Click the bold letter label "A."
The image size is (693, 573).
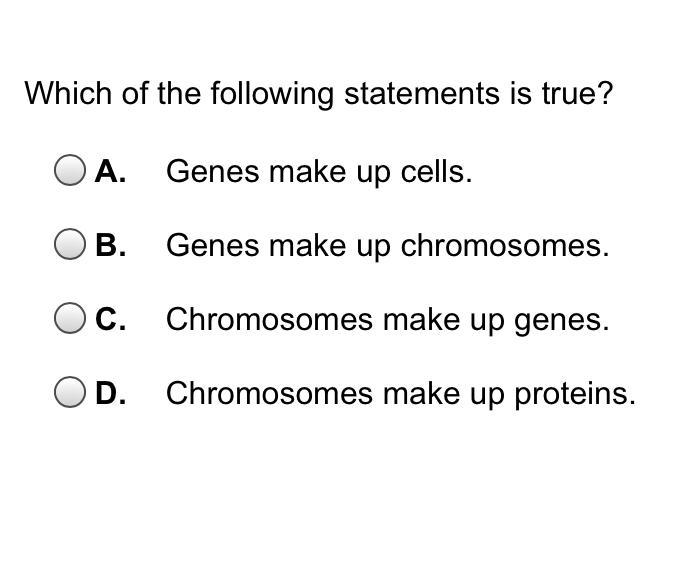[110, 172]
